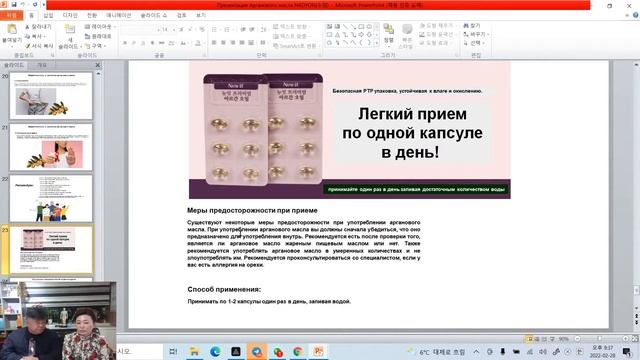The image size is (640, 360).
Task: Click the Redo arrow in Quick Access toolbar
Action: pos(35,4)
